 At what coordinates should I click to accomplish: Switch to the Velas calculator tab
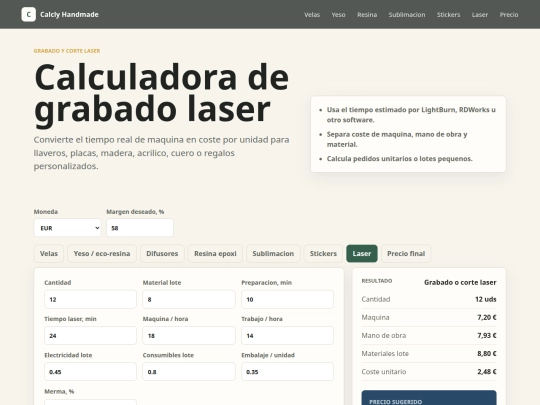coord(49,253)
